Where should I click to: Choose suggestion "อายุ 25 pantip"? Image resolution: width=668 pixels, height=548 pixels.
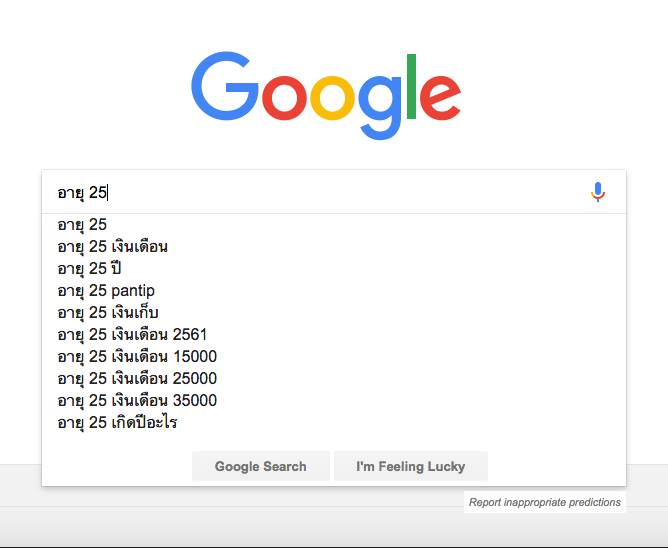click(106, 291)
